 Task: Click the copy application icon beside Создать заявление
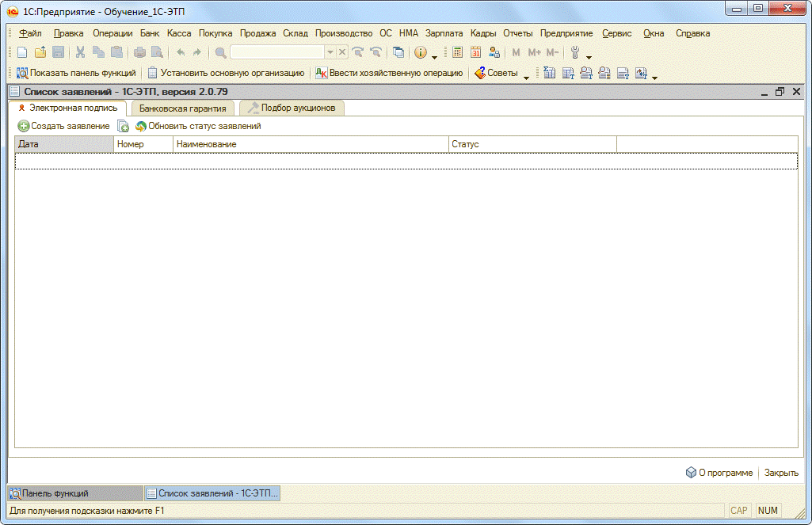tap(123, 126)
